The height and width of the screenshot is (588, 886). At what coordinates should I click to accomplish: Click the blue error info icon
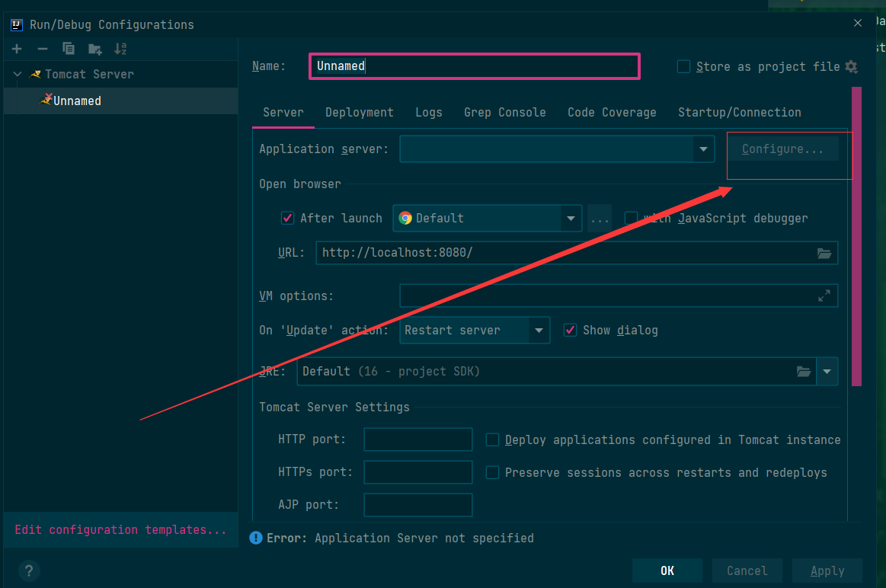pos(256,538)
